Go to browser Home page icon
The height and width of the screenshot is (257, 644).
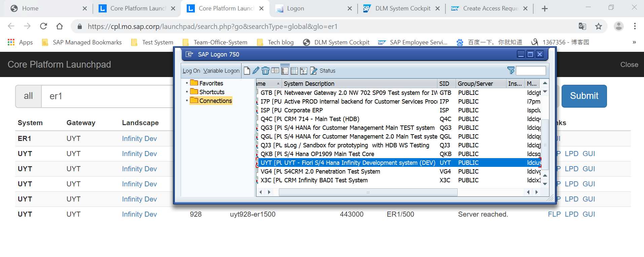(60, 26)
